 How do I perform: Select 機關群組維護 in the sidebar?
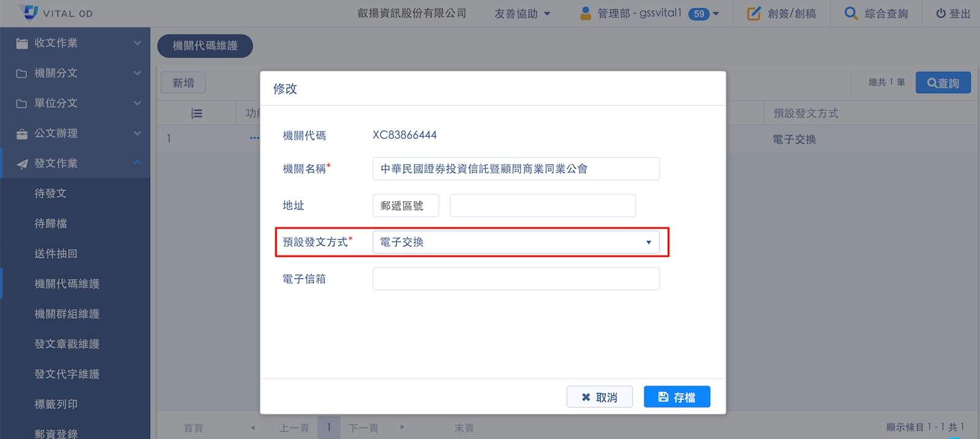click(67, 314)
